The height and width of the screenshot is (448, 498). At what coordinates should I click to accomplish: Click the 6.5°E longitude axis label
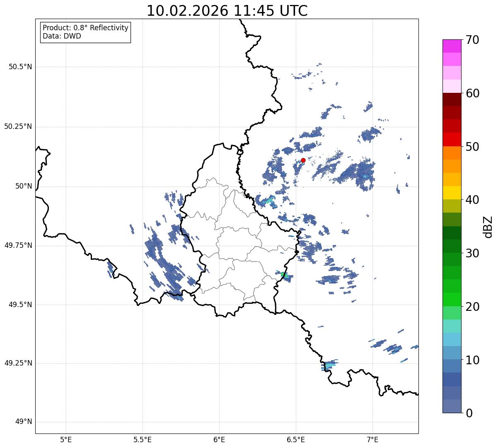pyautogui.click(x=296, y=439)
